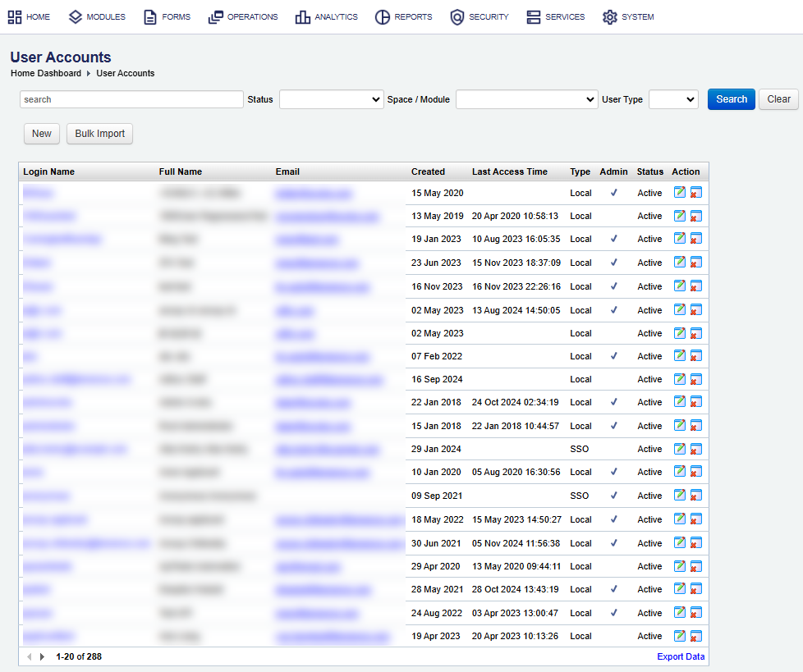Select the HOME navigation icon
803x672 pixels.
pyautogui.click(x=13, y=16)
